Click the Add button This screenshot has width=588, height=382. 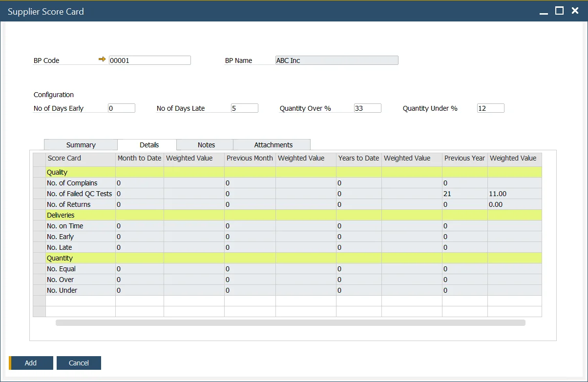31,362
